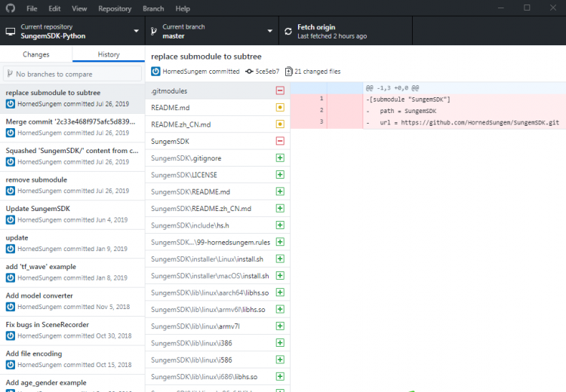
Task: Select the add 'tf_wave' example commit
Action: point(72,273)
